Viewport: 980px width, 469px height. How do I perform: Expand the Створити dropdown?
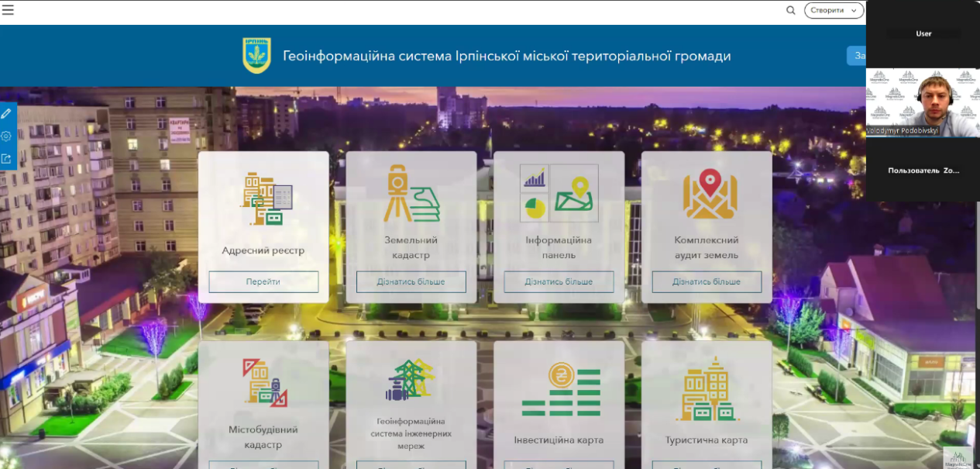[x=834, y=10]
